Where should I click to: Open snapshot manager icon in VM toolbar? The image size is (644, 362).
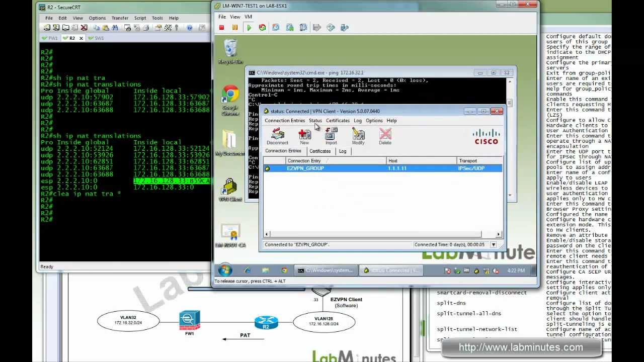click(303, 28)
